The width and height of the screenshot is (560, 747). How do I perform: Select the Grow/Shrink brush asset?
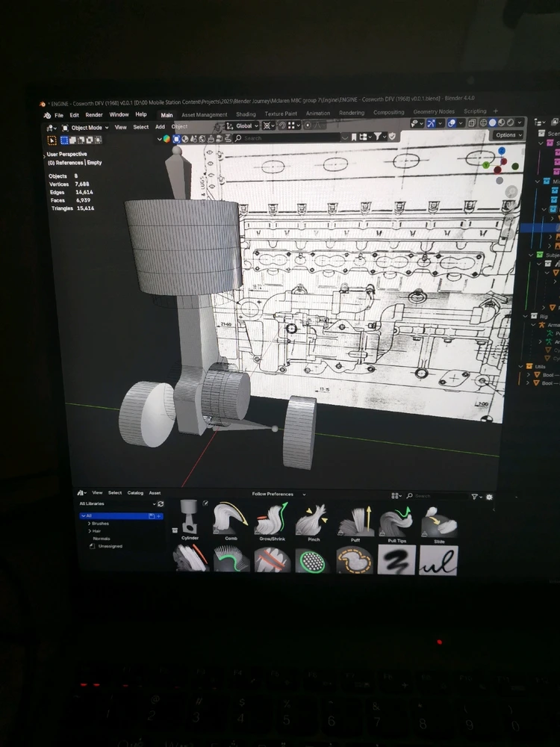[x=273, y=521]
